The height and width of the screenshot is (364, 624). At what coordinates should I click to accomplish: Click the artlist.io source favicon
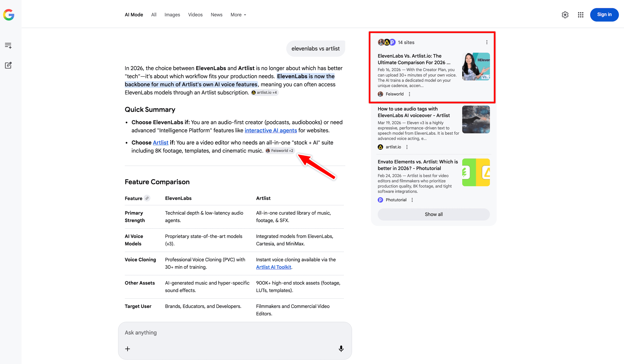pyautogui.click(x=380, y=147)
